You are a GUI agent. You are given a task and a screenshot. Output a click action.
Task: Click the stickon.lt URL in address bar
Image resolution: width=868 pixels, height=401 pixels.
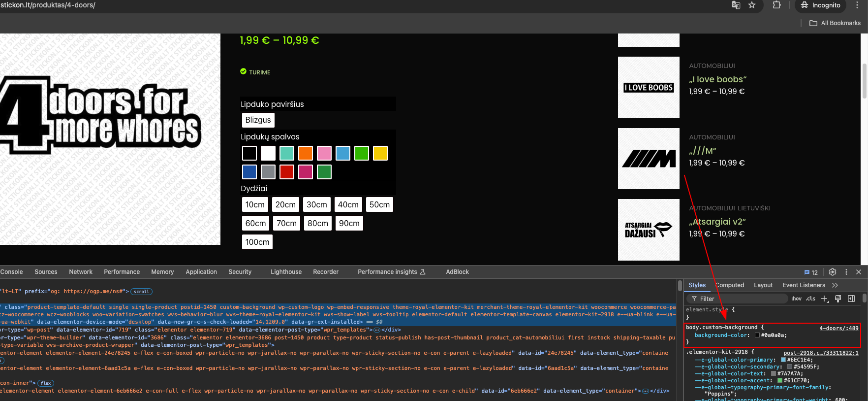[x=48, y=5]
